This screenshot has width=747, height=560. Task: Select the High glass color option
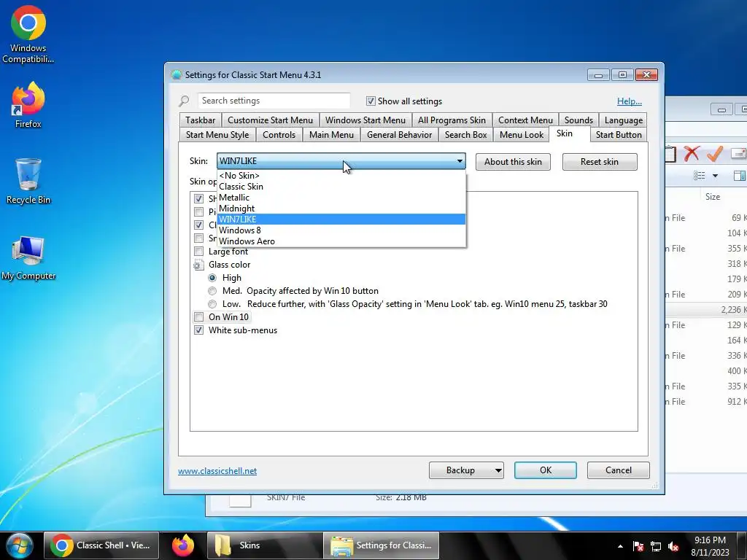pyautogui.click(x=212, y=278)
